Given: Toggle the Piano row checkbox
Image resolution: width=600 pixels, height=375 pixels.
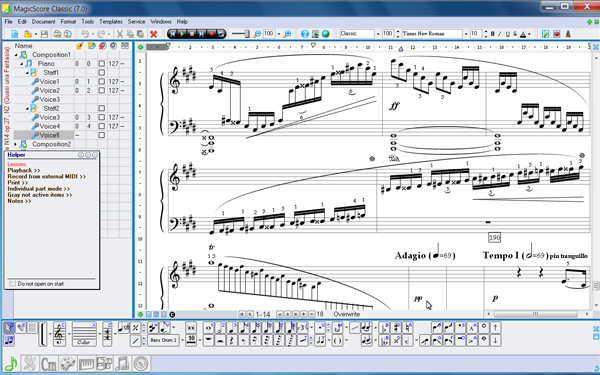Looking at the screenshot, I should pos(101,64).
